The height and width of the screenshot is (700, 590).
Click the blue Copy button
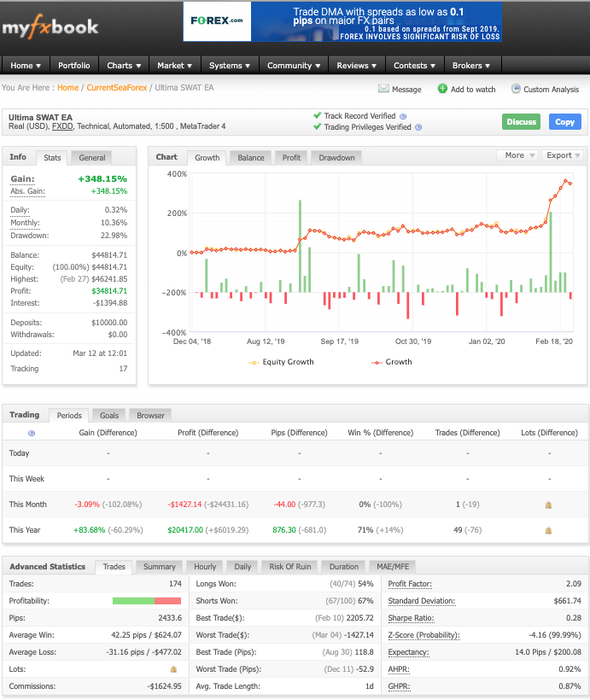click(x=565, y=122)
